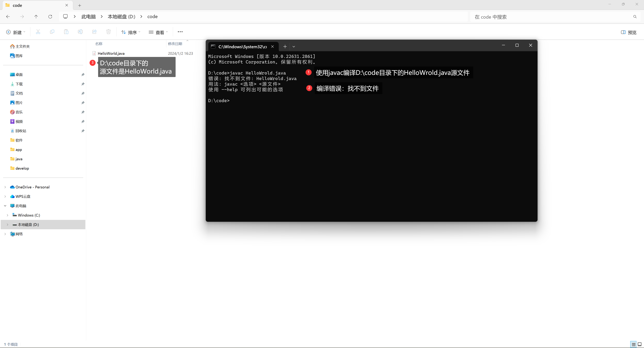Click the computer icon in address bar
The image size is (644, 348).
[x=66, y=16]
